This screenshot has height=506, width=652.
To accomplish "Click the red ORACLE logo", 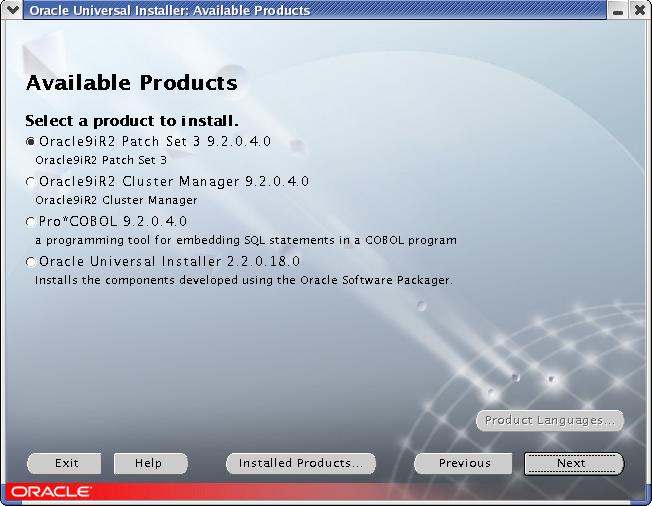I will [51, 492].
